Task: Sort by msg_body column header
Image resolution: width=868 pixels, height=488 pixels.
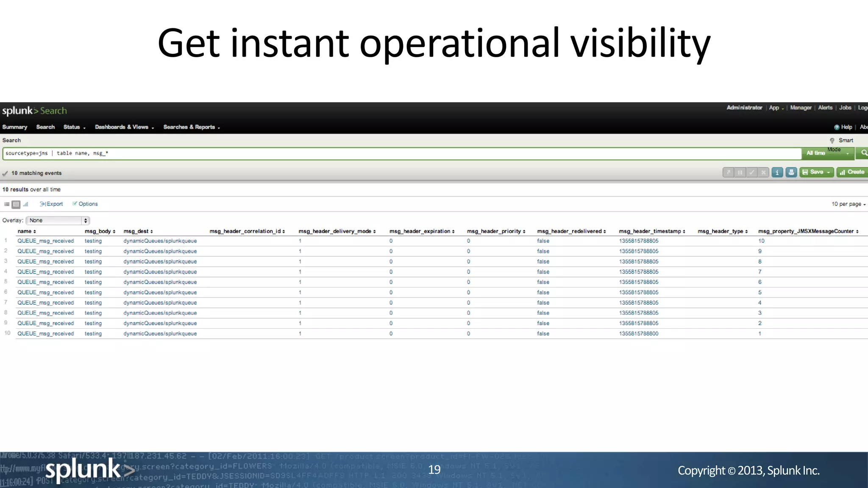Action: pos(100,231)
